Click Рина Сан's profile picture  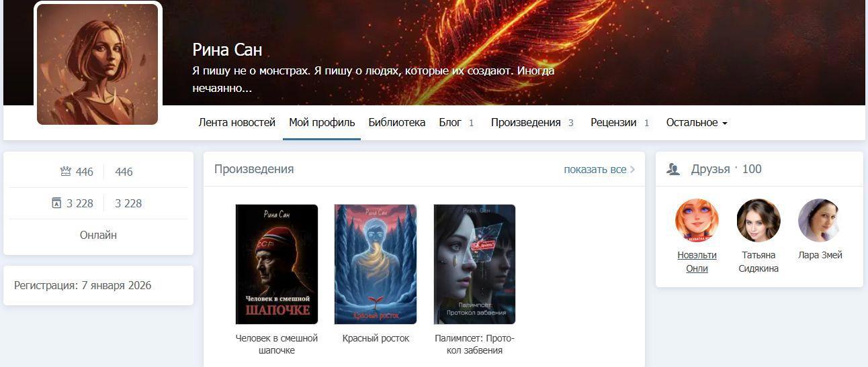pos(97,64)
